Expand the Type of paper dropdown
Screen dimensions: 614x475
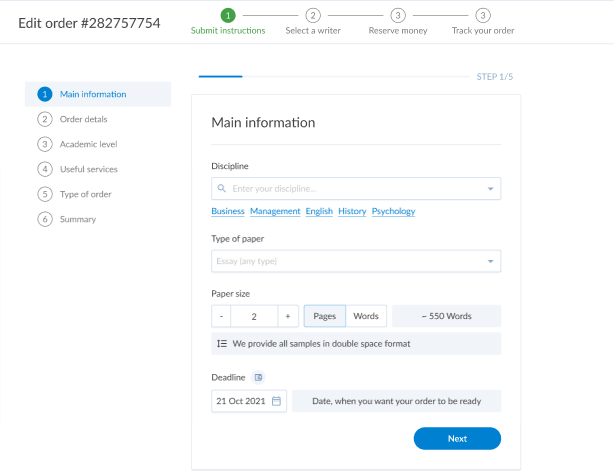click(x=490, y=261)
